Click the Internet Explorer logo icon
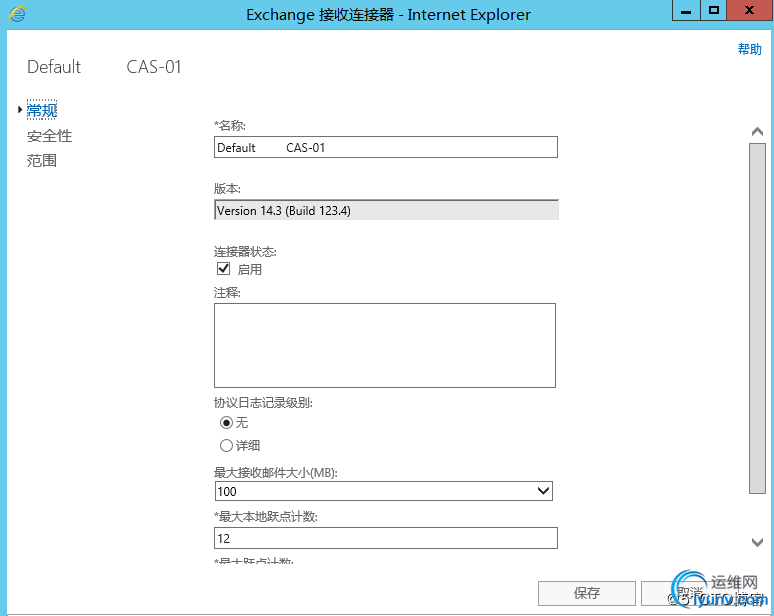This screenshot has width=774, height=616. (17, 14)
